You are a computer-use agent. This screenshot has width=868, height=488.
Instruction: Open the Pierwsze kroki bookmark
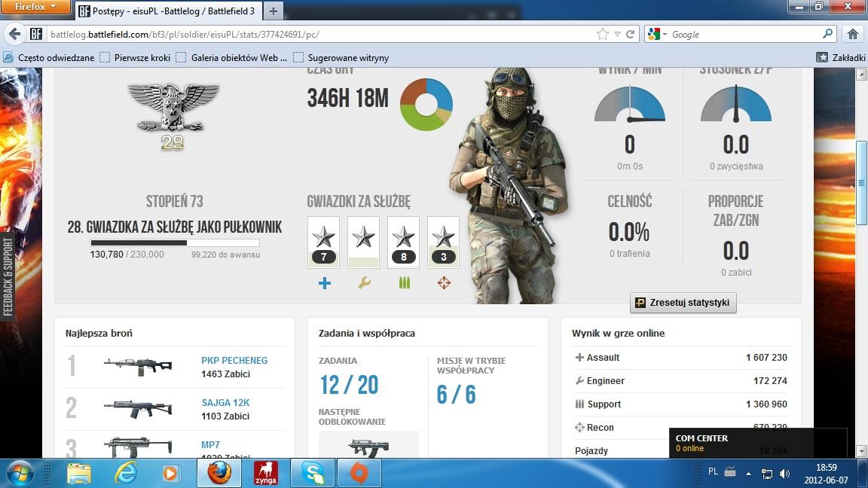click(135, 57)
